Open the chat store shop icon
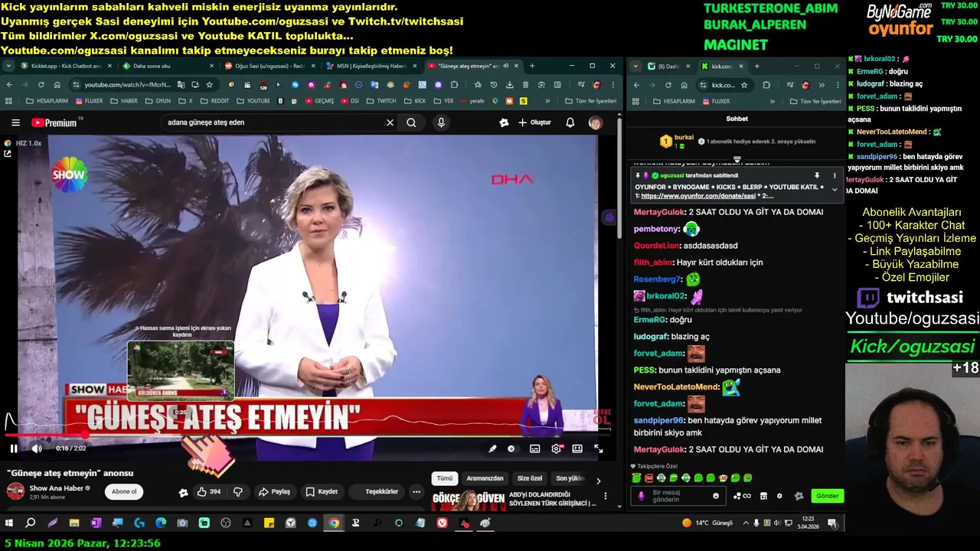980x551 pixels. [x=763, y=496]
